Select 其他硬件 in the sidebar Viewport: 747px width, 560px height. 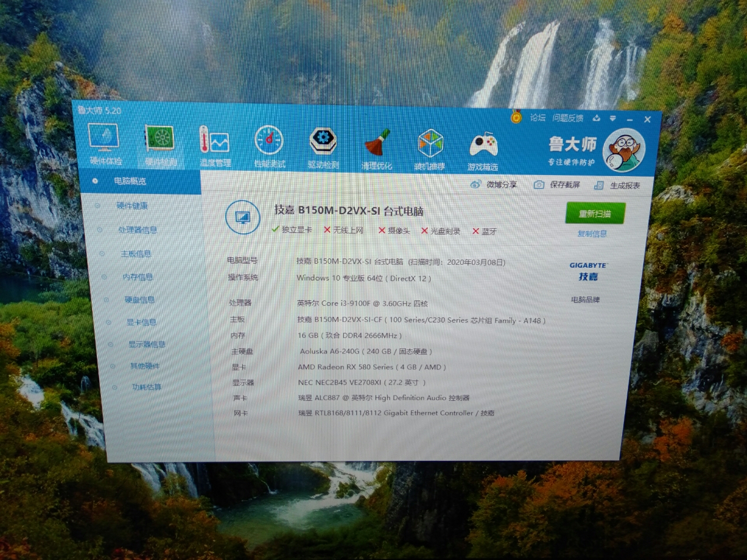coord(145,366)
